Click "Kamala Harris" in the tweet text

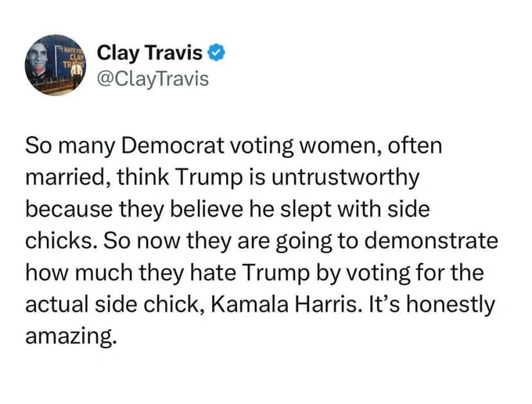click(x=284, y=305)
